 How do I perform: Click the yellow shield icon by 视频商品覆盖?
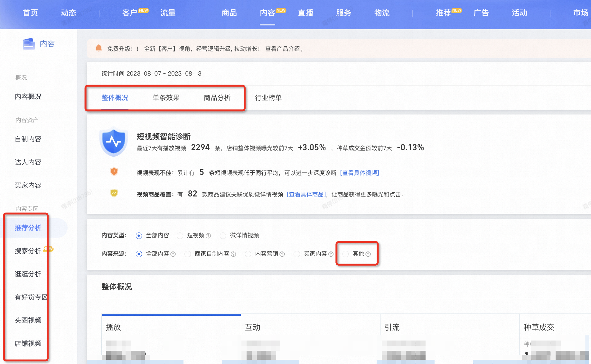pos(114,193)
